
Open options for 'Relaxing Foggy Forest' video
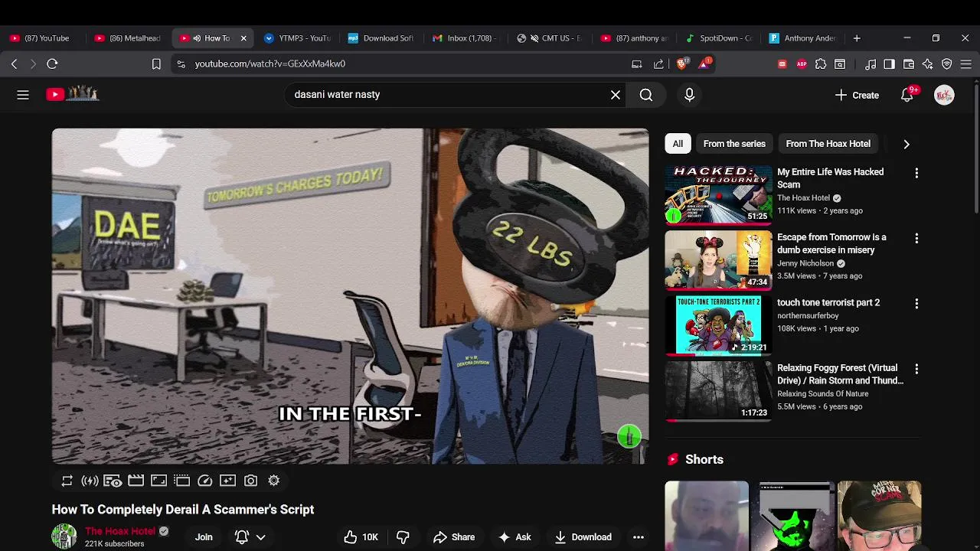(x=916, y=369)
